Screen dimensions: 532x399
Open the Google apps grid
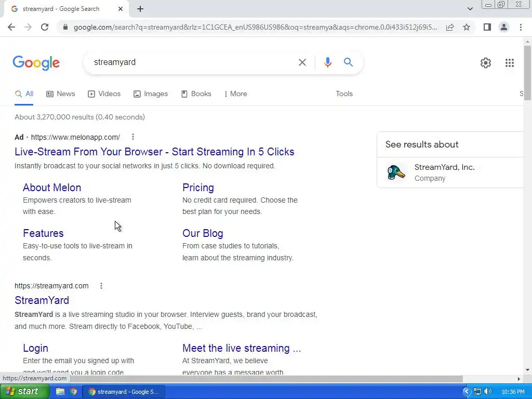[x=509, y=63]
